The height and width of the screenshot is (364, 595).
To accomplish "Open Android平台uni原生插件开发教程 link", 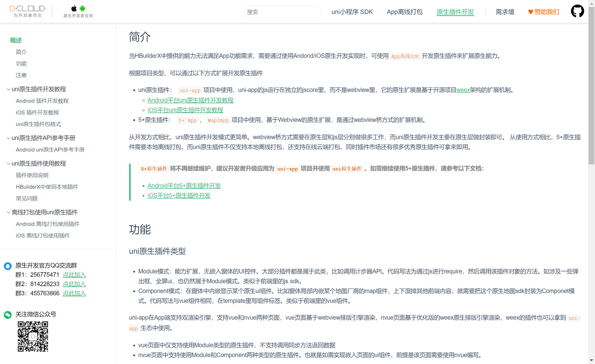I will click(191, 100).
